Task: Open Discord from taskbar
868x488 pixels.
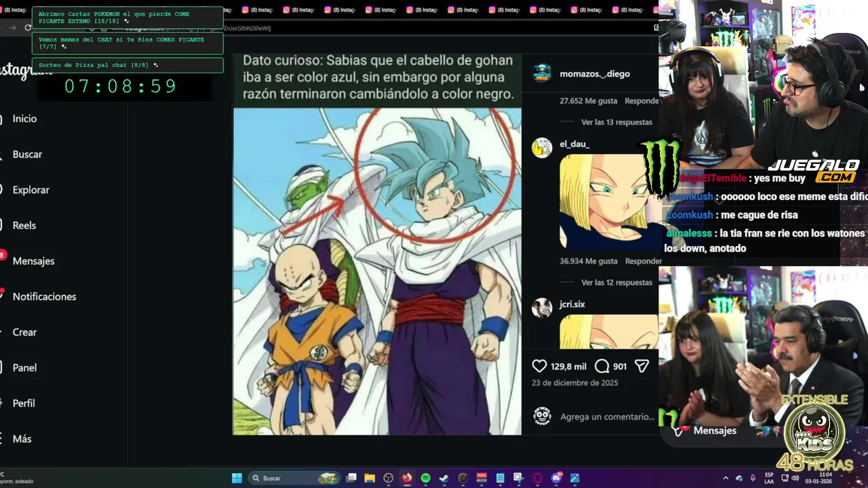Action: [557, 478]
